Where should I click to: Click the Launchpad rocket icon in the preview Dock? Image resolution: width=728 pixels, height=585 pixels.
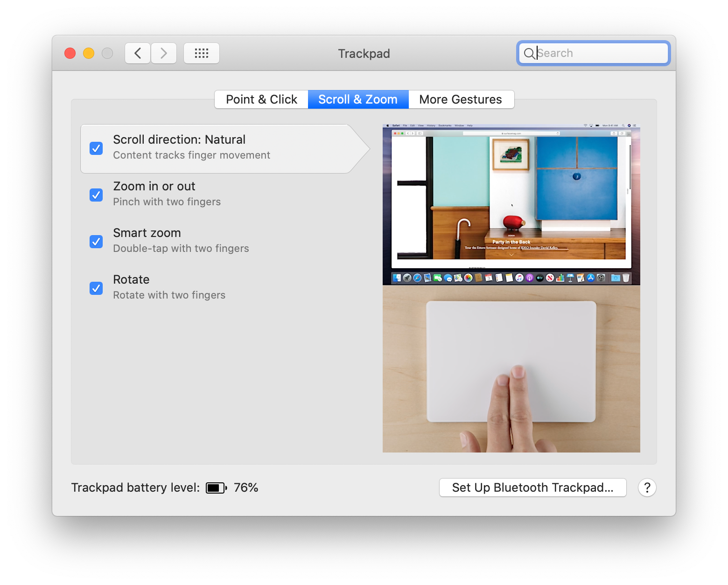pyautogui.click(x=407, y=278)
